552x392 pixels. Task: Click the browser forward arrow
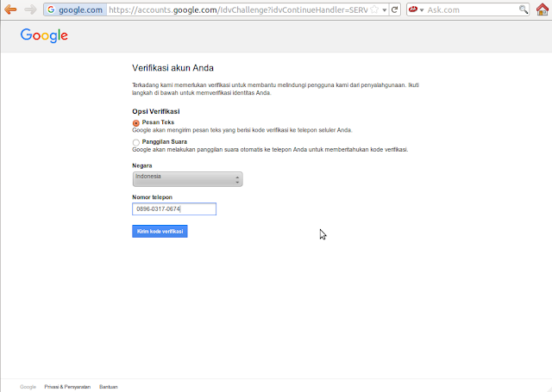point(30,9)
